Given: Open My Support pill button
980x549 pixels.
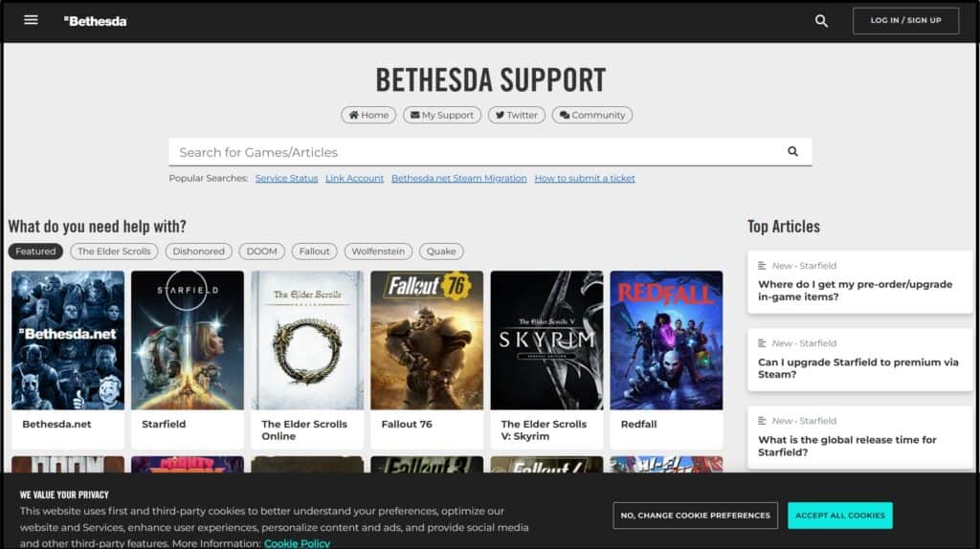Looking at the screenshot, I should click(x=442, y=115).
